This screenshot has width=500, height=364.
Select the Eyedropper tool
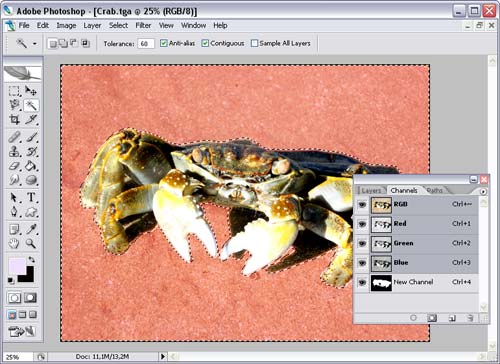[x=31, y=229]
